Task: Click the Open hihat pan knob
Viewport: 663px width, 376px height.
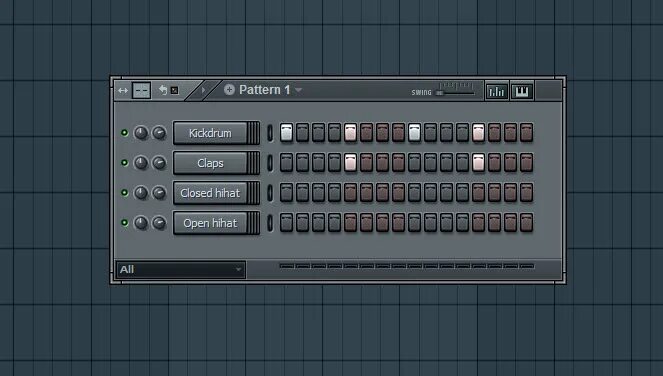Action: [x=141, y=223]
